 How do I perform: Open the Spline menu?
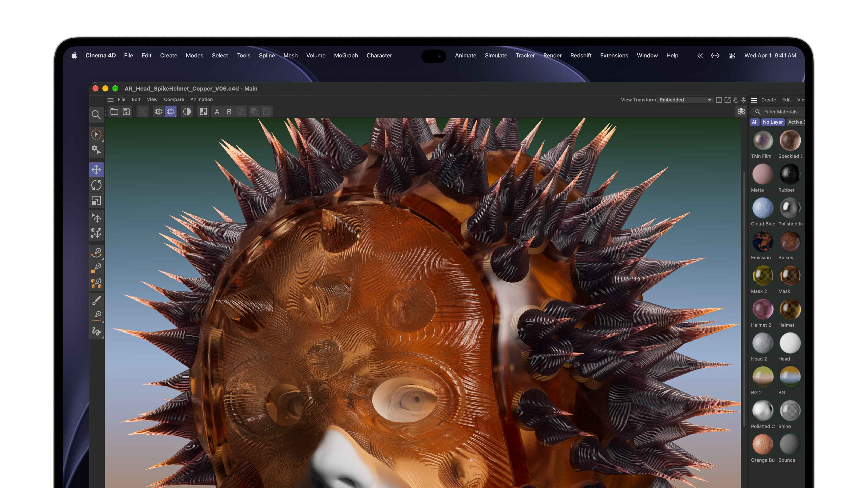coord(267,56)
